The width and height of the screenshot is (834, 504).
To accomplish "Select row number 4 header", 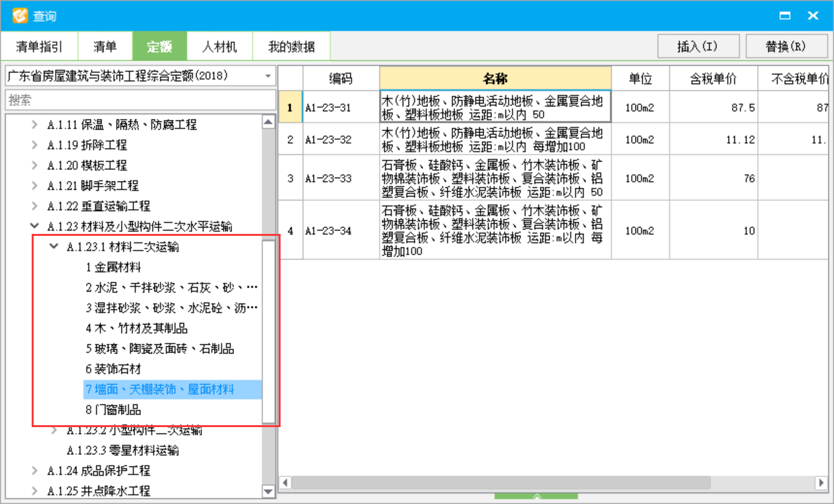I will point(290,230).
